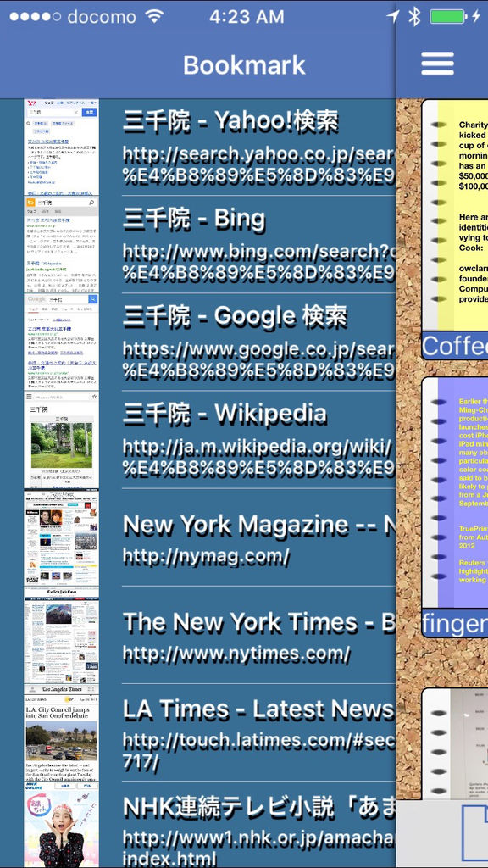
Task: Open the white chart note on corkboard
Action: (455, 743)
